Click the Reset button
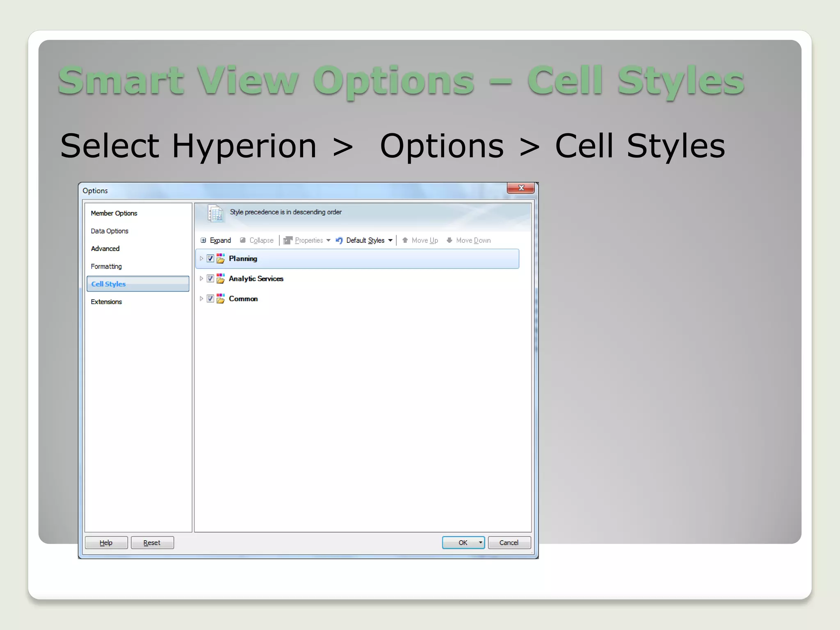 (152, 543)
